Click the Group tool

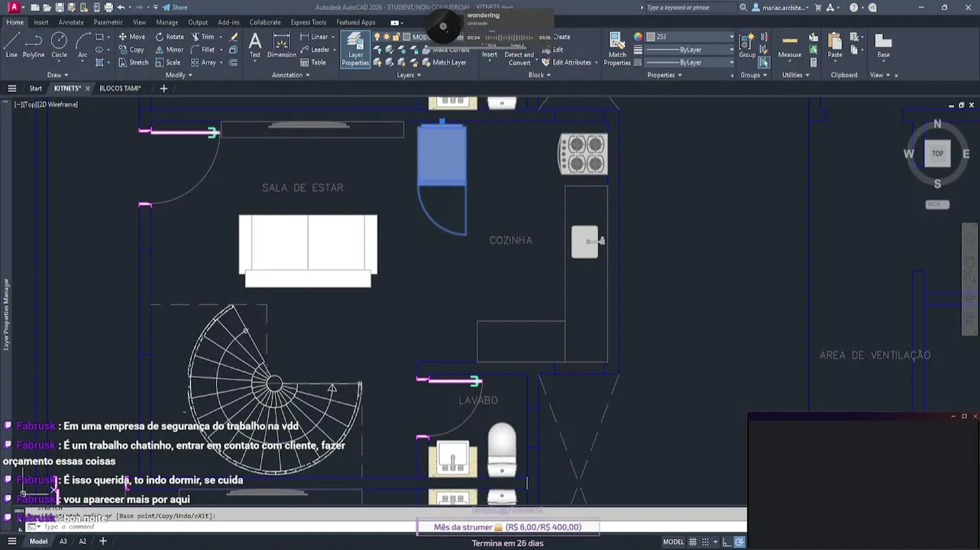tap(747, 45)
